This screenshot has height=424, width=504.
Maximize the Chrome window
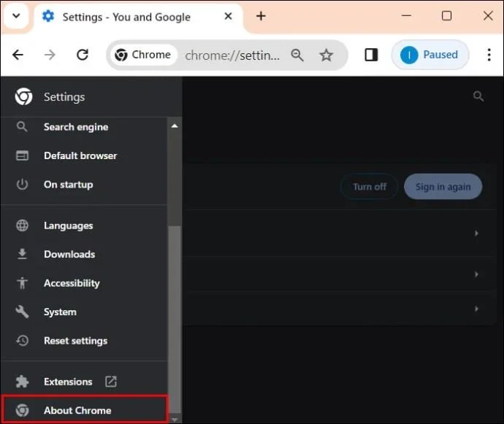click(446, 15)
